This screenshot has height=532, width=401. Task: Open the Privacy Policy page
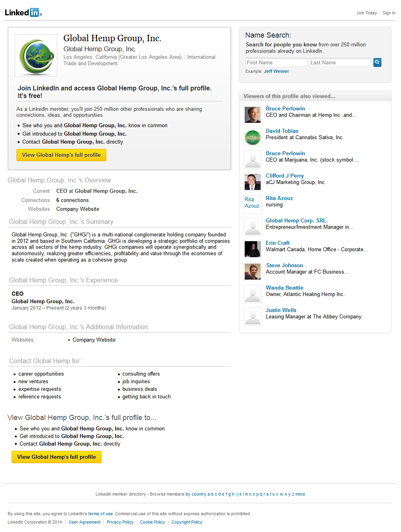[120, 522]
